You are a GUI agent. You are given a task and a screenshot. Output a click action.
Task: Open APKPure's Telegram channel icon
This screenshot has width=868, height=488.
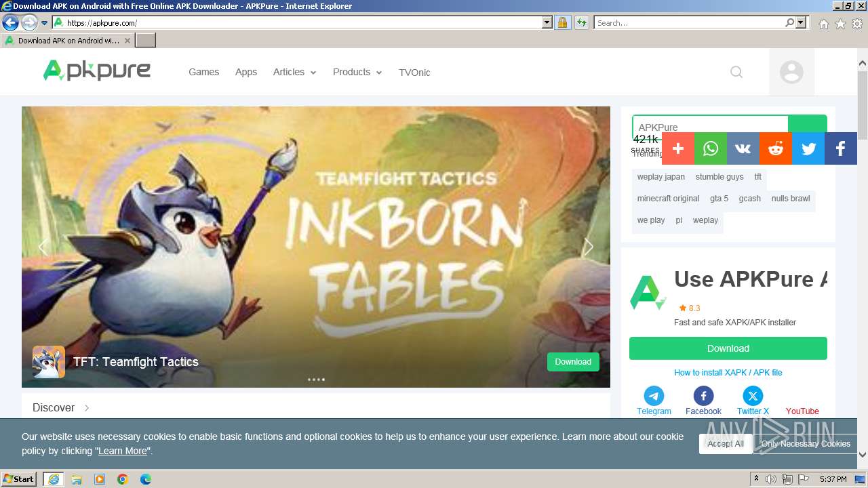click(x=654, y=396)
